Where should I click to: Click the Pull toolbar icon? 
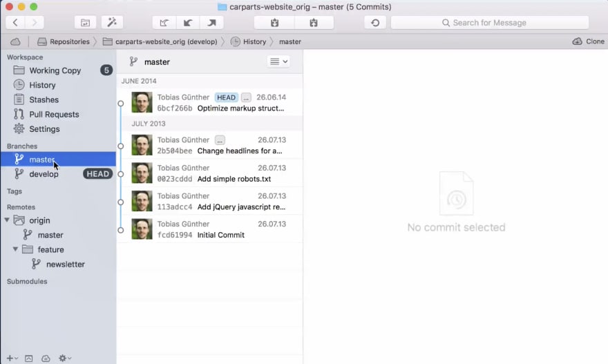coord(187,23)
